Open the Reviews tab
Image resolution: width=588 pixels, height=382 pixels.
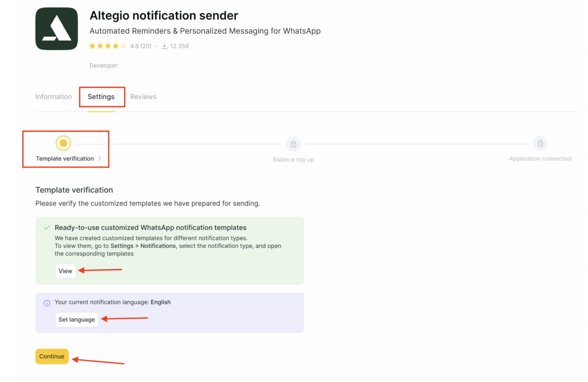143,97
